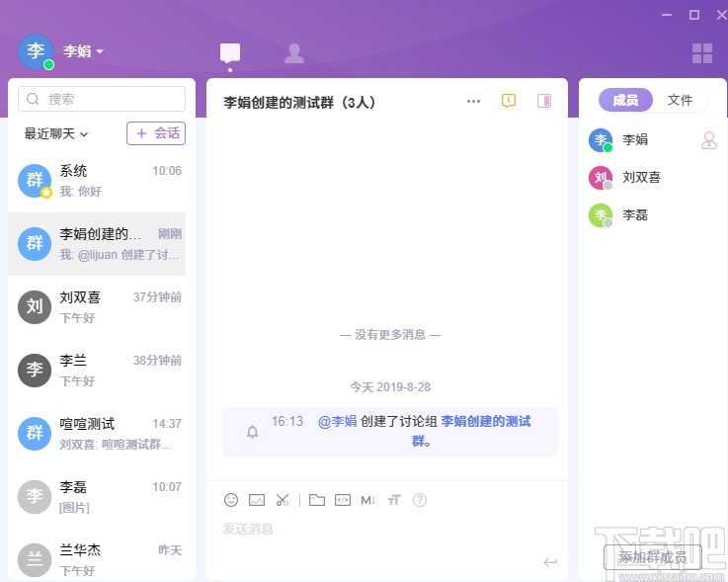Click the user avatar 李 in header
This screenshot has width=728, height=582.
coord(36,51)
